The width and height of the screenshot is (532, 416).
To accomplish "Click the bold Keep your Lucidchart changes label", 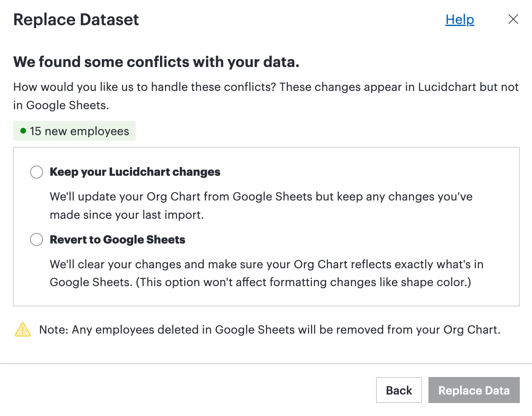I will pos(135,172).
